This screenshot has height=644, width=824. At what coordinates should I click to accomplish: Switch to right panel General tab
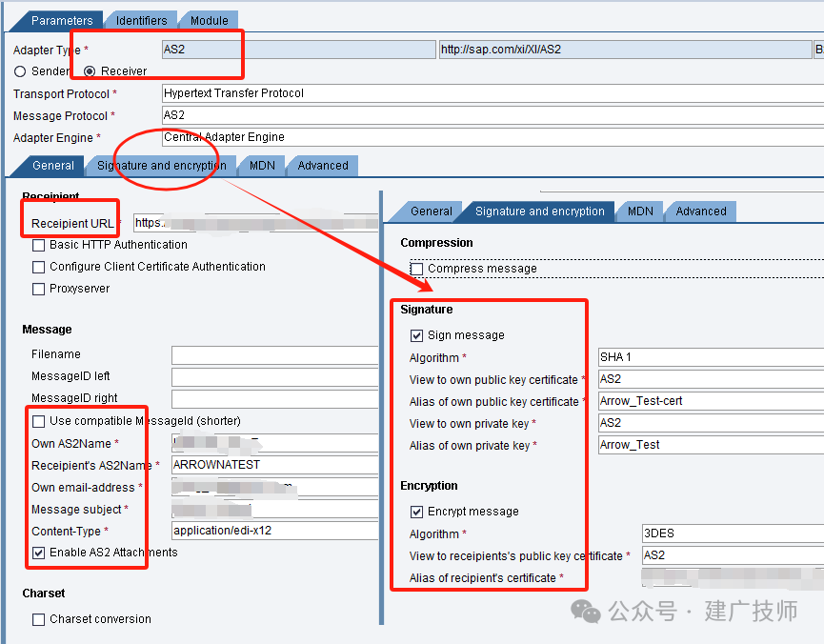[x=432, y=211]
